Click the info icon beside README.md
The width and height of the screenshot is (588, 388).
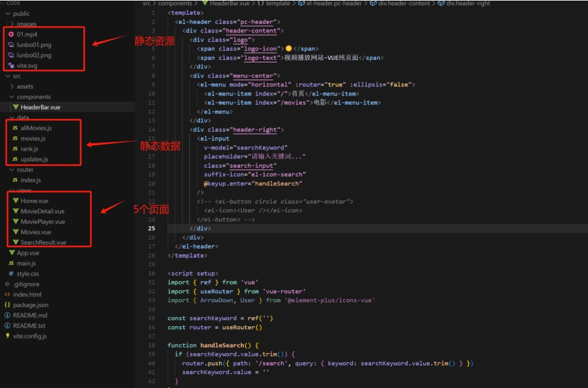click(x=7, y=315)
